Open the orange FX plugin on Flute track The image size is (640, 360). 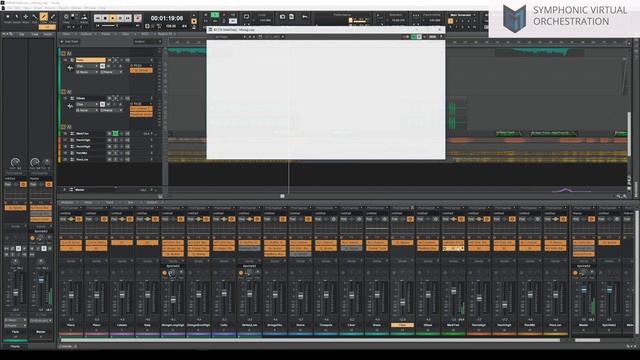click(x=141, y=71)
